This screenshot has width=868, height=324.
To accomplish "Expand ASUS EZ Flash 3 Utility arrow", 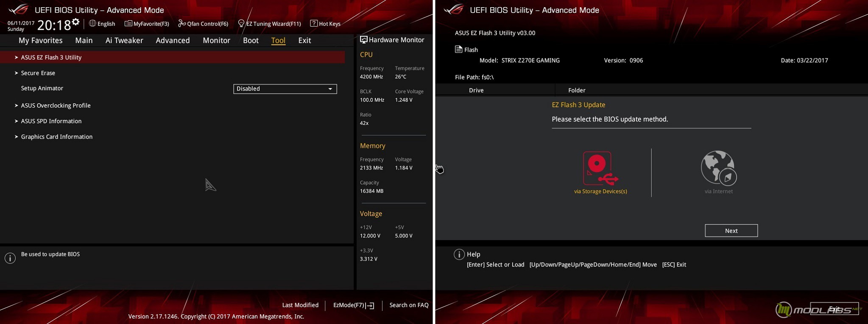I will pyautogui.click(x=16, y=57).
